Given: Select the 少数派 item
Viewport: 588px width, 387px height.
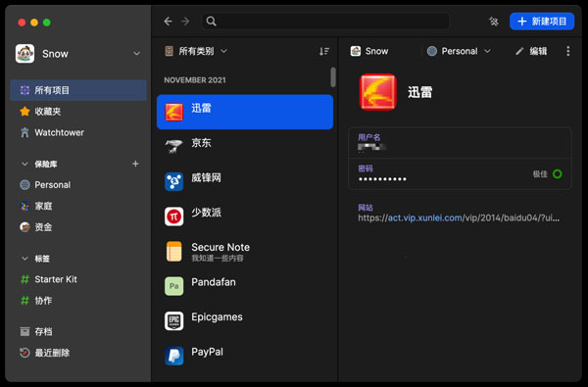Looking at the screenshot, I should coord(245,217).
